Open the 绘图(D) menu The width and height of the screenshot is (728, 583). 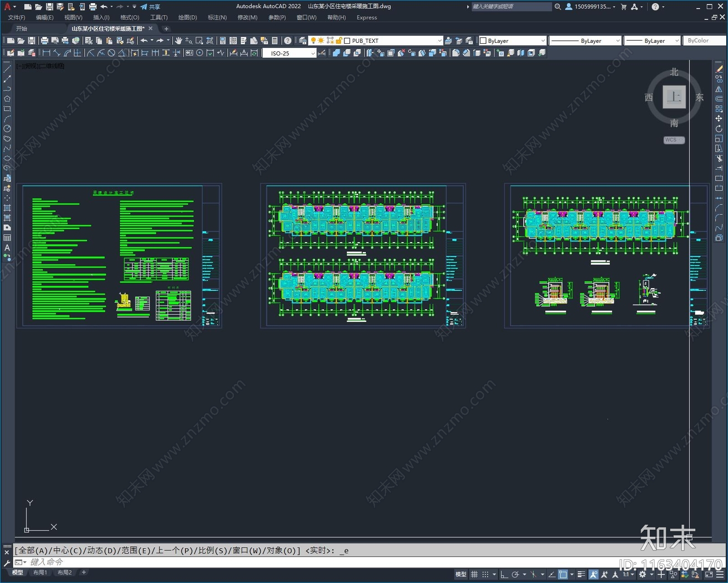187,17
